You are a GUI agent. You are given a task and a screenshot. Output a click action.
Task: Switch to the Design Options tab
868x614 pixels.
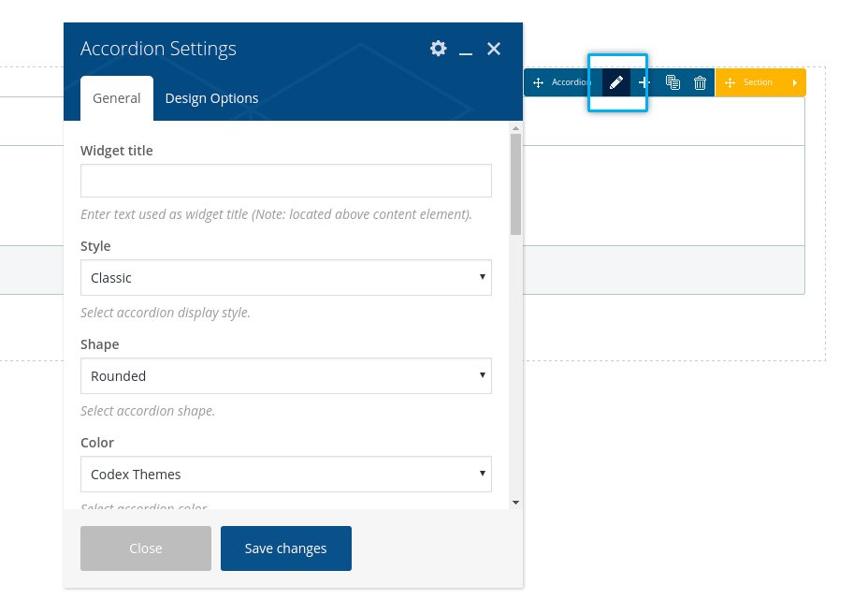pos(211,98)
